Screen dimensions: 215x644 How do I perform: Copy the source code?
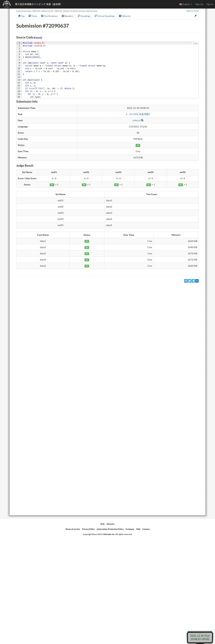point(195,43)
